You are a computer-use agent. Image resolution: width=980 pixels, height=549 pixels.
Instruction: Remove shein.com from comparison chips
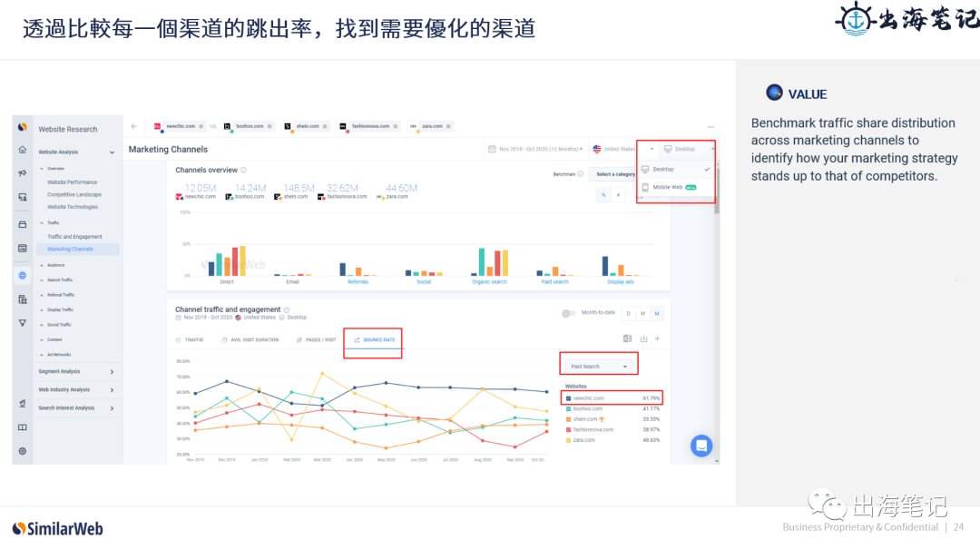(325, 126)
